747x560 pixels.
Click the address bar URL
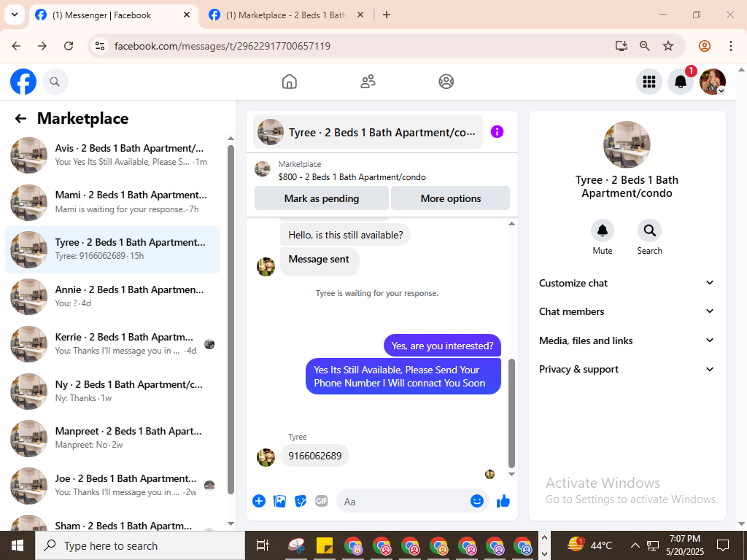(x=222, y=46)
